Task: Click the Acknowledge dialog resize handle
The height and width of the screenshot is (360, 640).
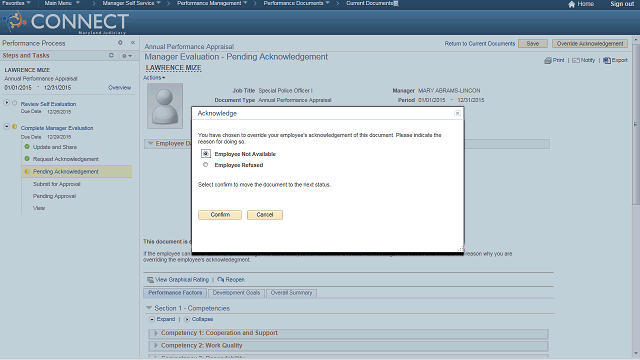Action: click(x=460, y=249)
